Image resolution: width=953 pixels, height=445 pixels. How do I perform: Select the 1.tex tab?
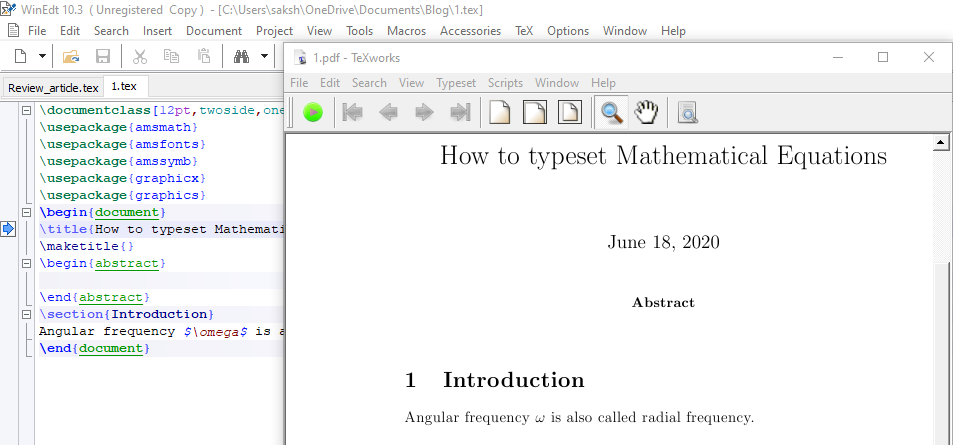pos(124,86)
